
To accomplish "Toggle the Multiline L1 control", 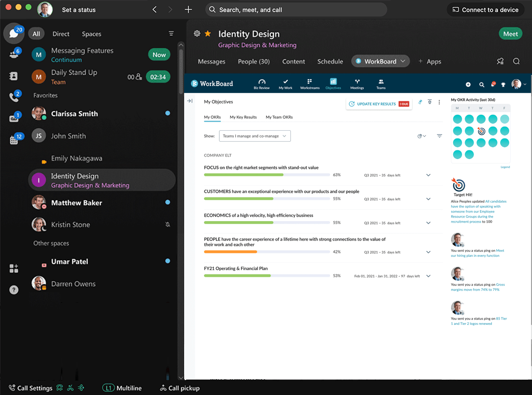I will click(122, 388).
